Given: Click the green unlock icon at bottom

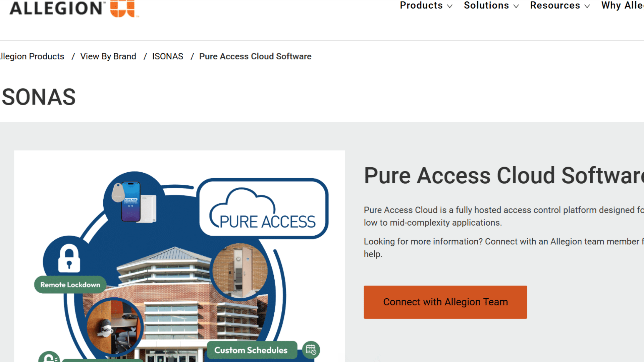Looking at the screenshot, I should pos(49,357).
